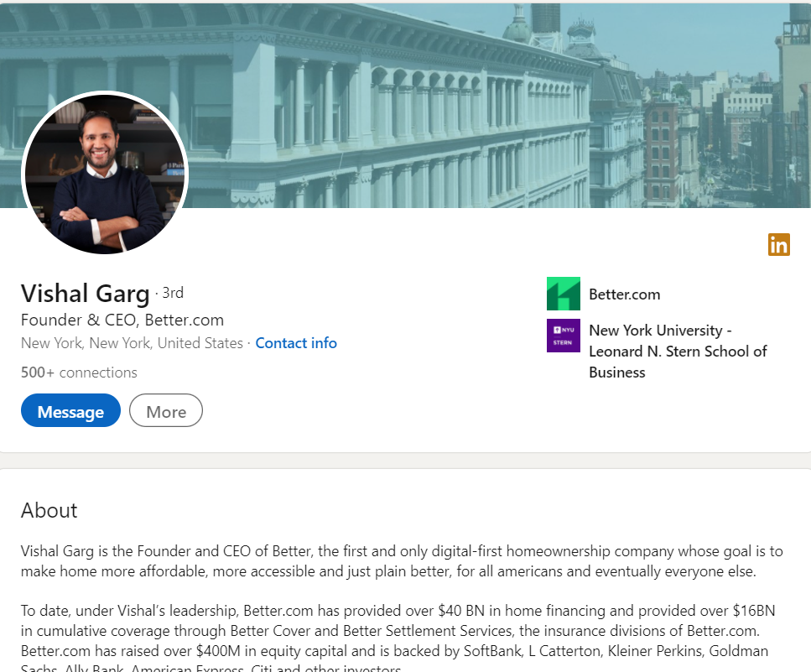Click the gold LinkedIn premium badge icon
This screenshot has height=672, width=811.
(778, 244)
